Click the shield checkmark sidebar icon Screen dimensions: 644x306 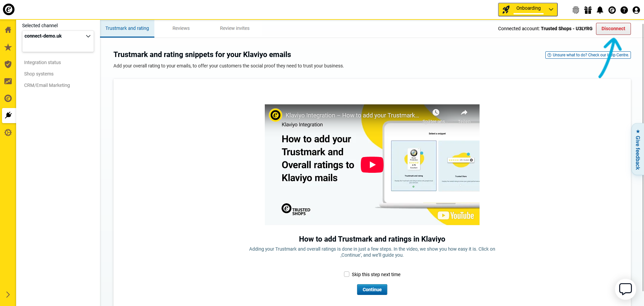click(x=8, y=64)
